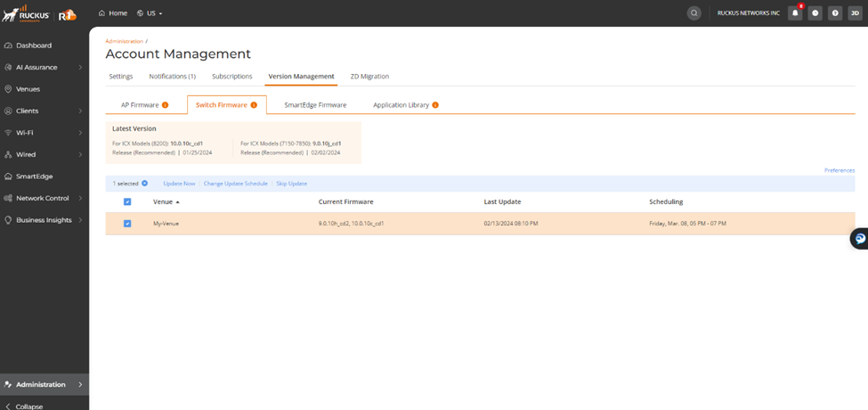Toggle the select-all header checkbox
Image resolution: width=868 pixels, height=410 pixels.
tap(127, 201)
